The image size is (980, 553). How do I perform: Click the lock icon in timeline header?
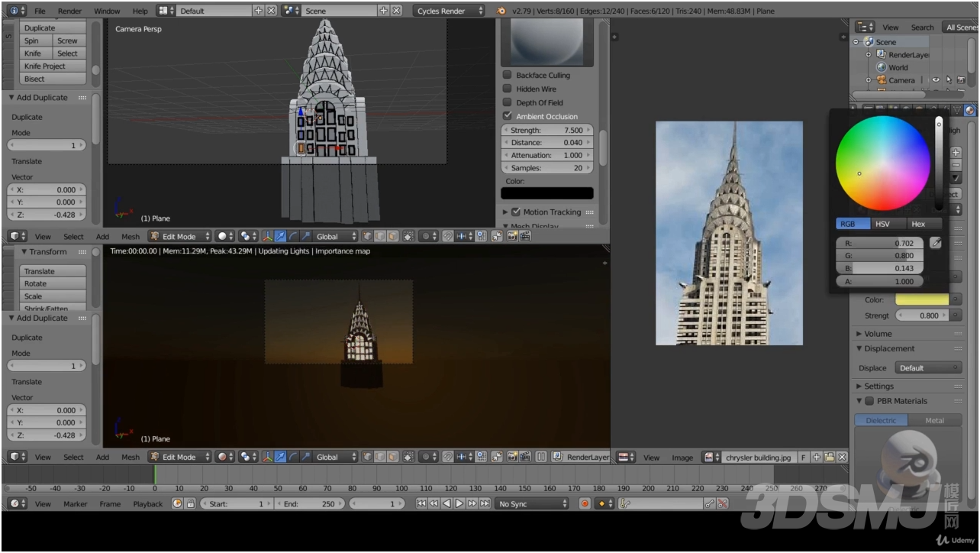[x=190, y=504]
